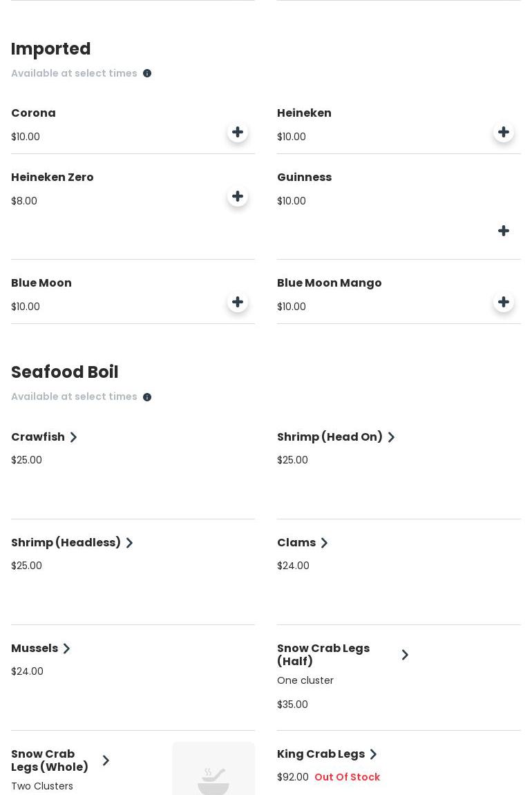Add Corona to the order
This screenshot has width=532, height=795.
238,133
